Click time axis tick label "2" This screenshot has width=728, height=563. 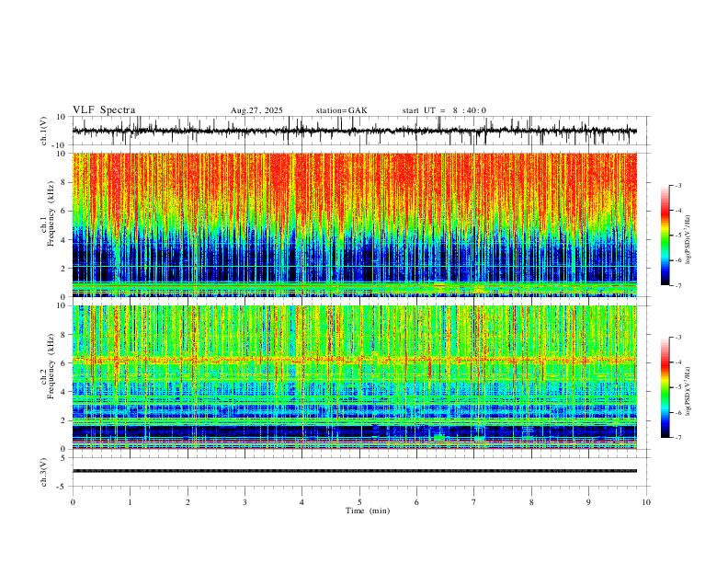pos(188,502)
